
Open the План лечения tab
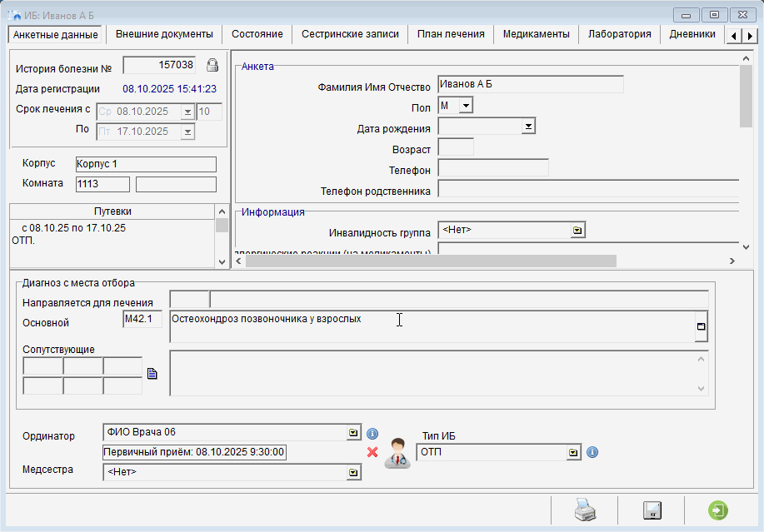[x=451, y=34]
